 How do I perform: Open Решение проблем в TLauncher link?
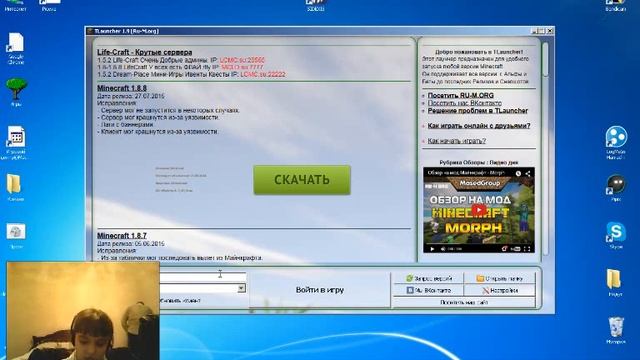click(x=478, y=111)
